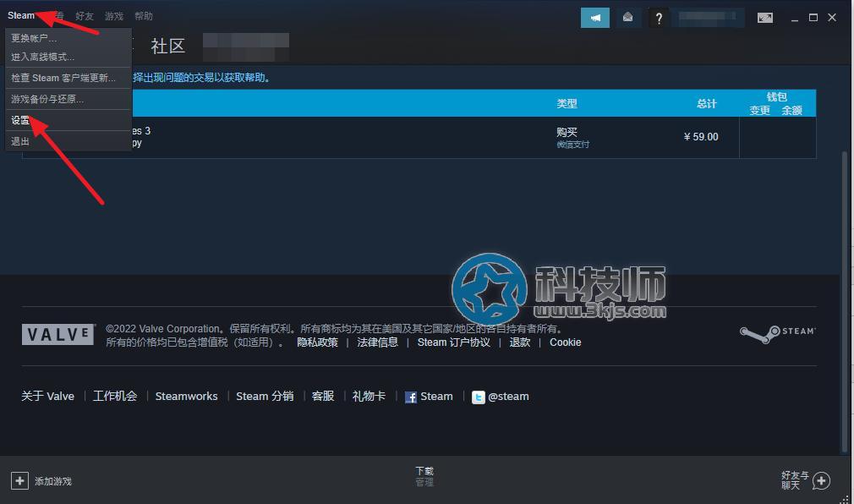Click the 购买 transaction type cell

coord(567,132)
